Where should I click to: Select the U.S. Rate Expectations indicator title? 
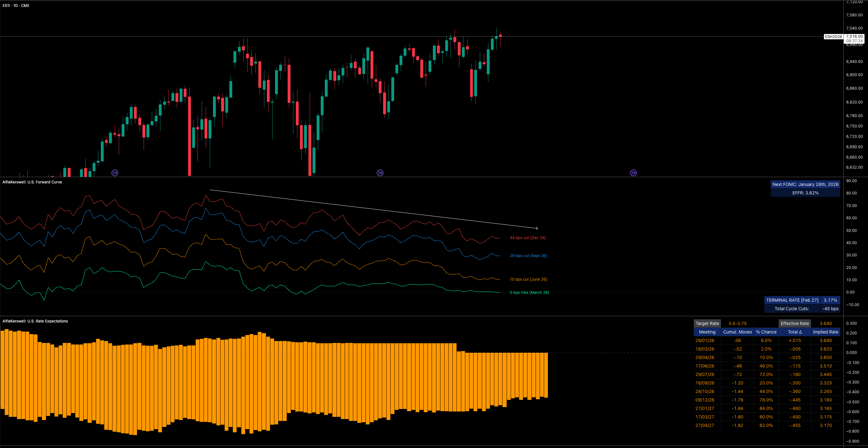35,321
